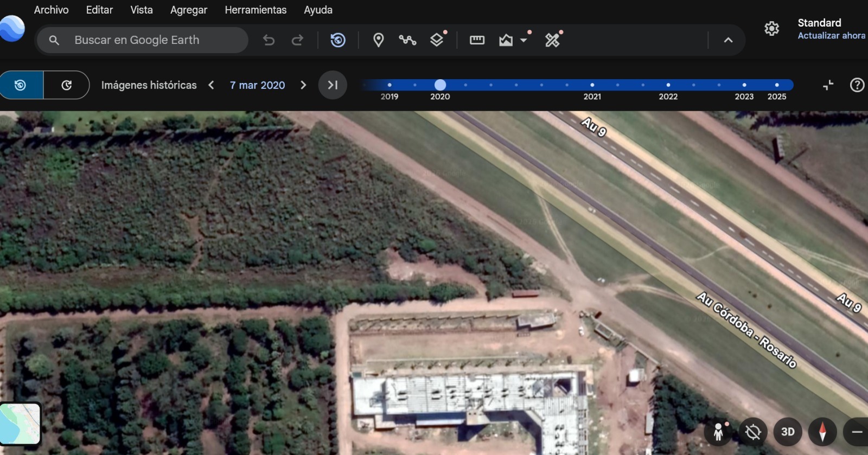Open the Ayuda menu

[x=318, y=10]
